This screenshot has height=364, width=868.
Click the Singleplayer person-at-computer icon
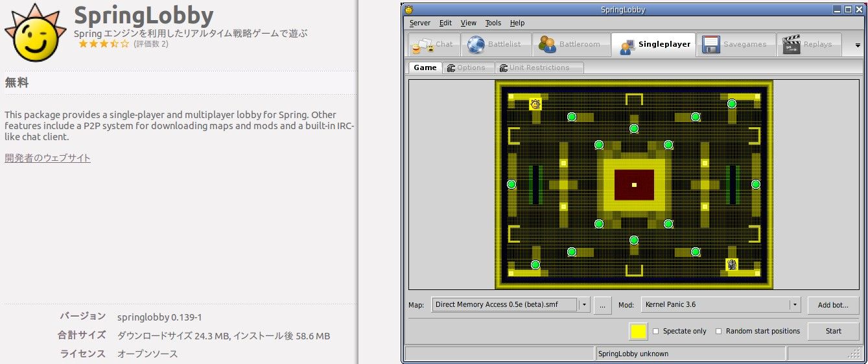[x=627, y=45]
